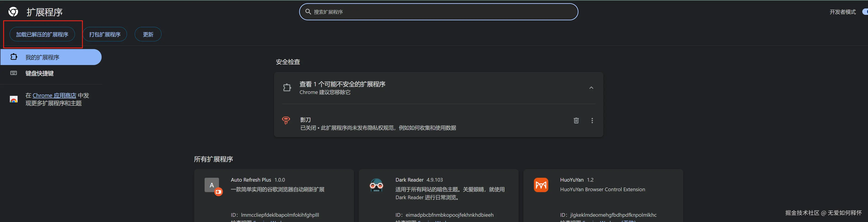Click HuoYuYan version 1.2
This screenshot has height=222, width=868.
point(590,180)
